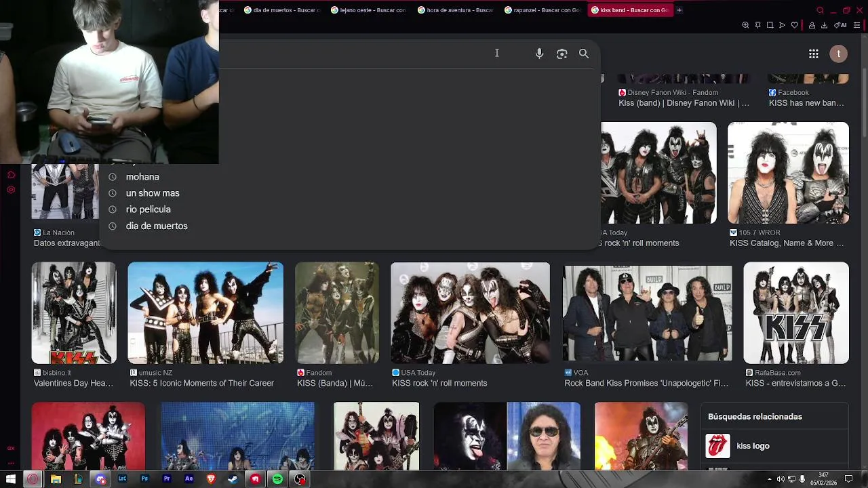Screen dimensions: 868x488
Task: Open 'Kiss (band) | Disney Fanon Wiki' result
Action: point(684,103)
